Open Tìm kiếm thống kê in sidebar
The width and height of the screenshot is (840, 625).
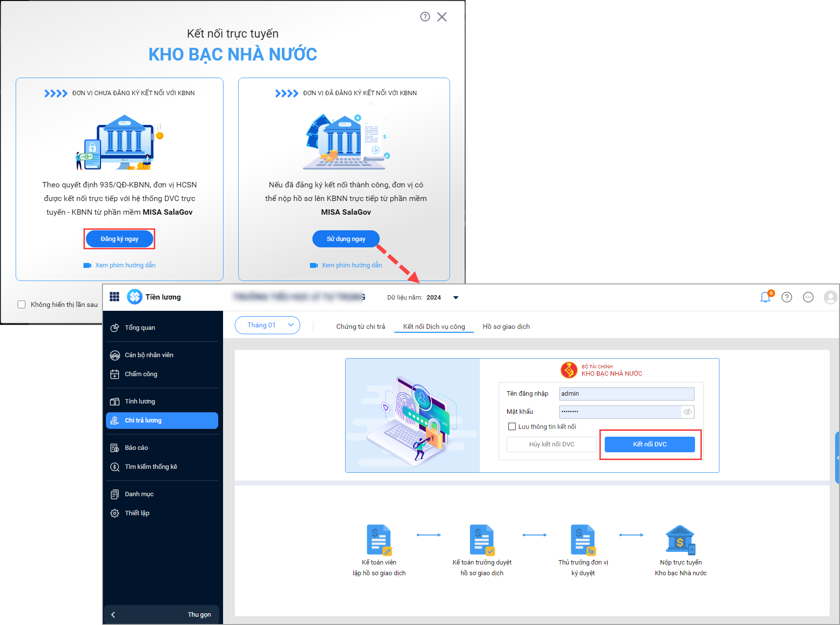162,467
